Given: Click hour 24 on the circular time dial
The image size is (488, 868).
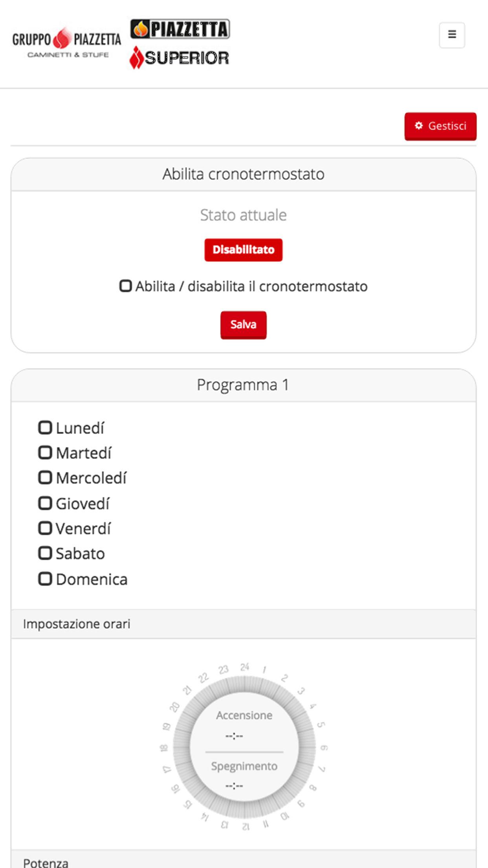Looking at the screenshot, I should [x=244, y=667].
